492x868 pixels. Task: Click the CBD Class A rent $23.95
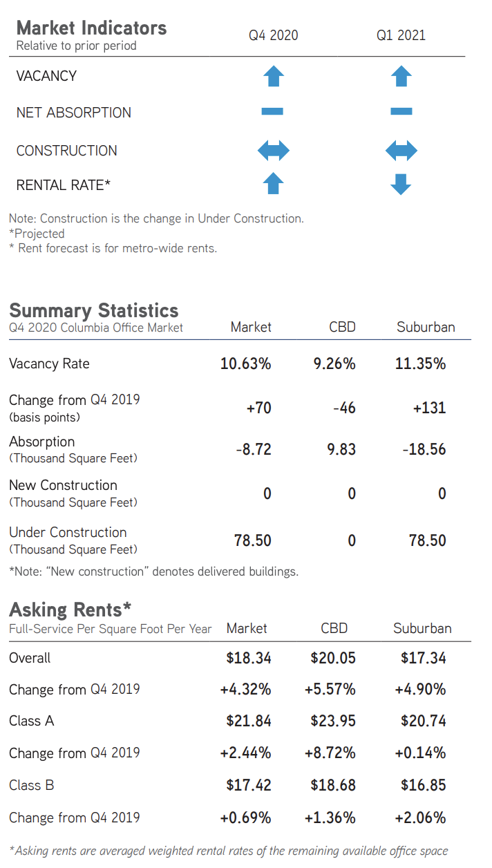(x=333, y=721)
